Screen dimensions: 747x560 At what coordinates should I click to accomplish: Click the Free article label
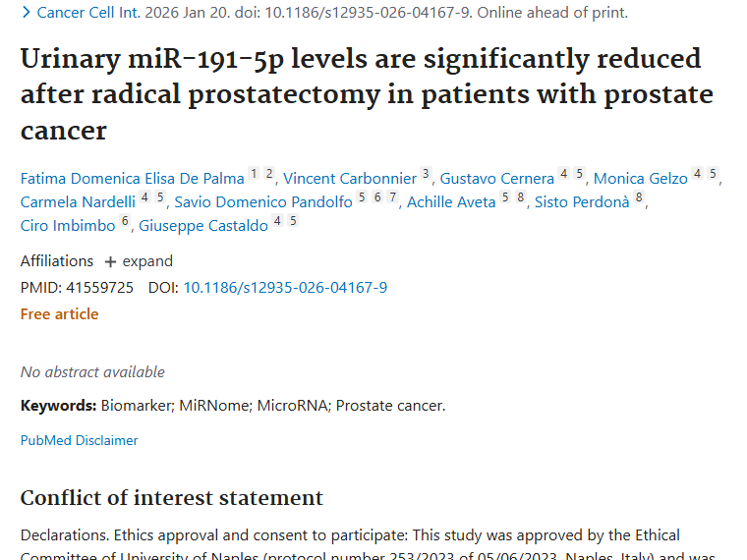point(59,314)
